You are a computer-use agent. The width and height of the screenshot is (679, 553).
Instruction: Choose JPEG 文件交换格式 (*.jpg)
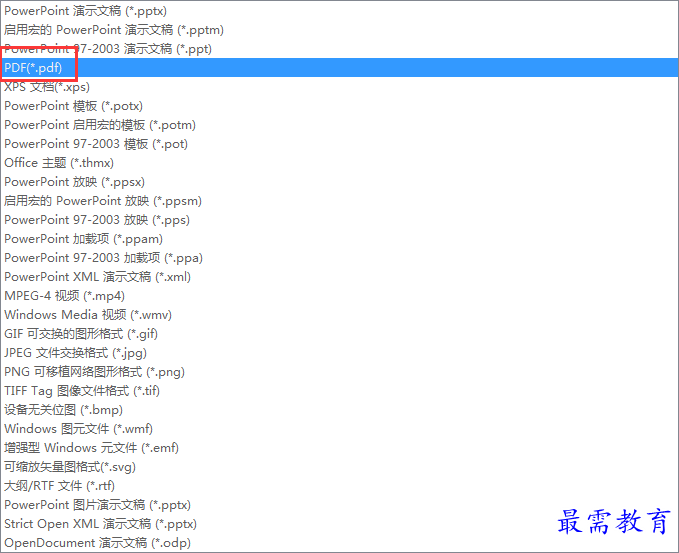(x=339, y=353)
